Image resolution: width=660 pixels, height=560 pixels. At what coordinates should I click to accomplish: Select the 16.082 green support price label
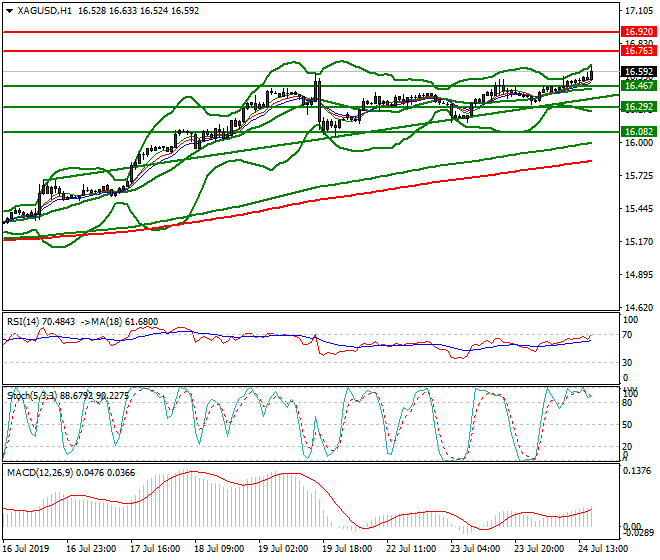pos(638,132)
